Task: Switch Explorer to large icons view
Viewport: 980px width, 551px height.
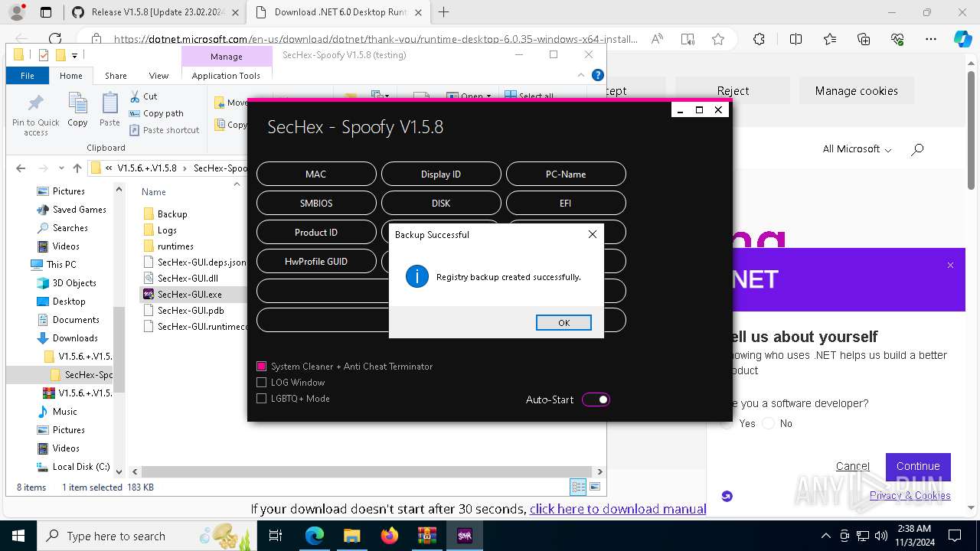Action: click(x=594, y=487)
